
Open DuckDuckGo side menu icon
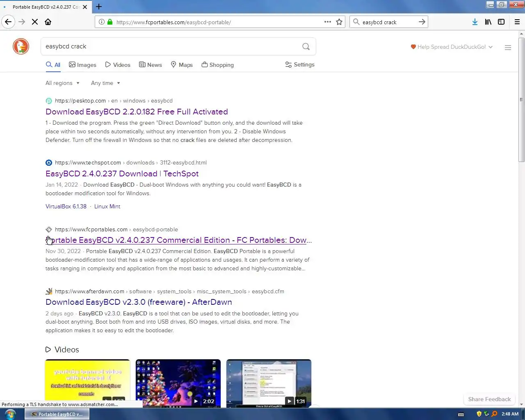(508, 48)
